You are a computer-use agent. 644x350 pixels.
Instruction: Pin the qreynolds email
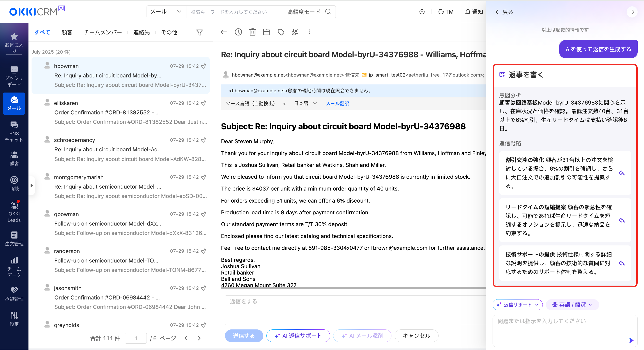click(203, 325)
